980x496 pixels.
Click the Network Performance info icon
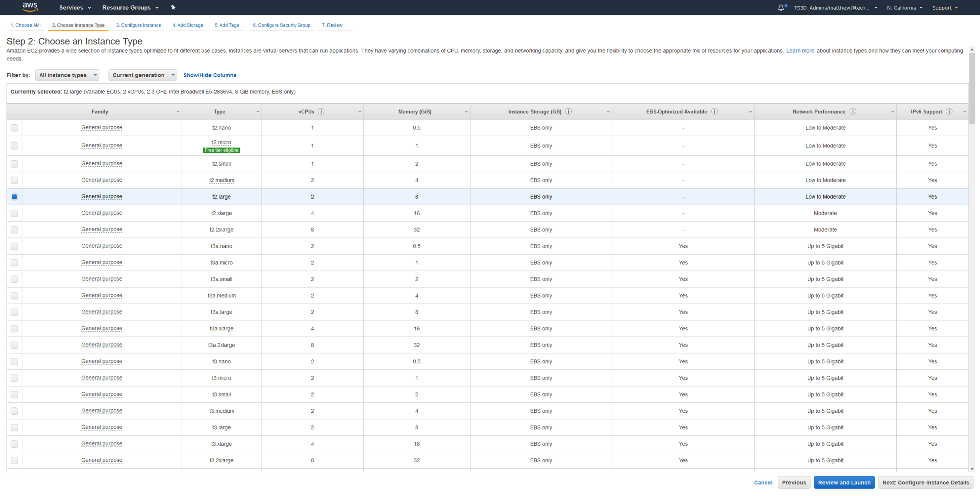click(x=853, y=111)
